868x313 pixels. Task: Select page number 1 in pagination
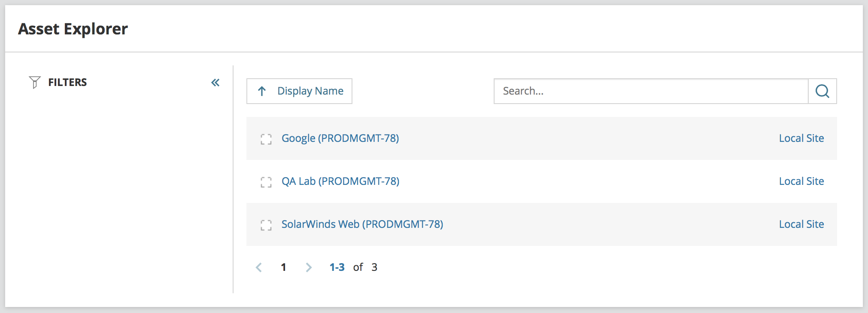(x=283, y=267)
